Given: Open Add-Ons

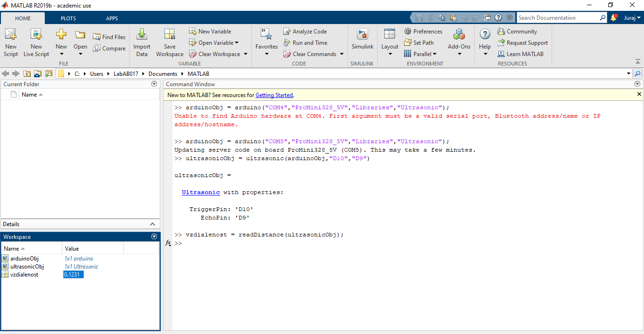Looking at the screenshot, I should point(459,42).
